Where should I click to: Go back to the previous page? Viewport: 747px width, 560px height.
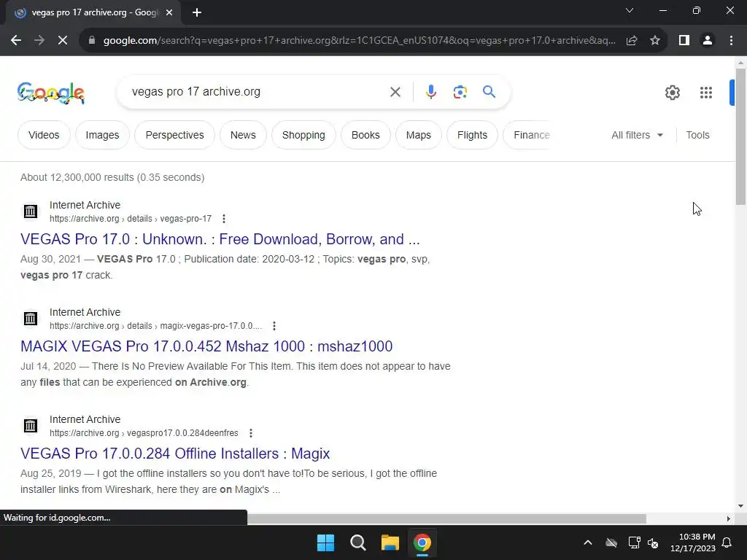16,41
